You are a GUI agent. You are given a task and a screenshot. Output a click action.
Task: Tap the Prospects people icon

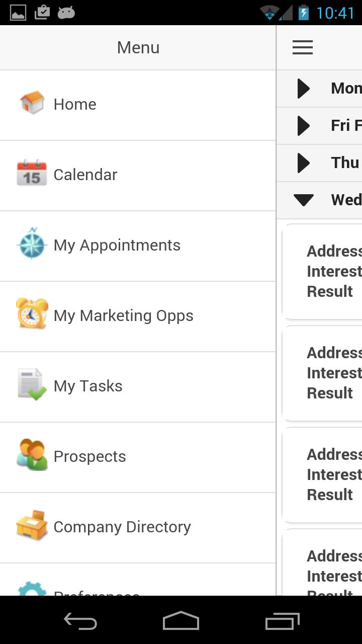click(x=32, y=455)
